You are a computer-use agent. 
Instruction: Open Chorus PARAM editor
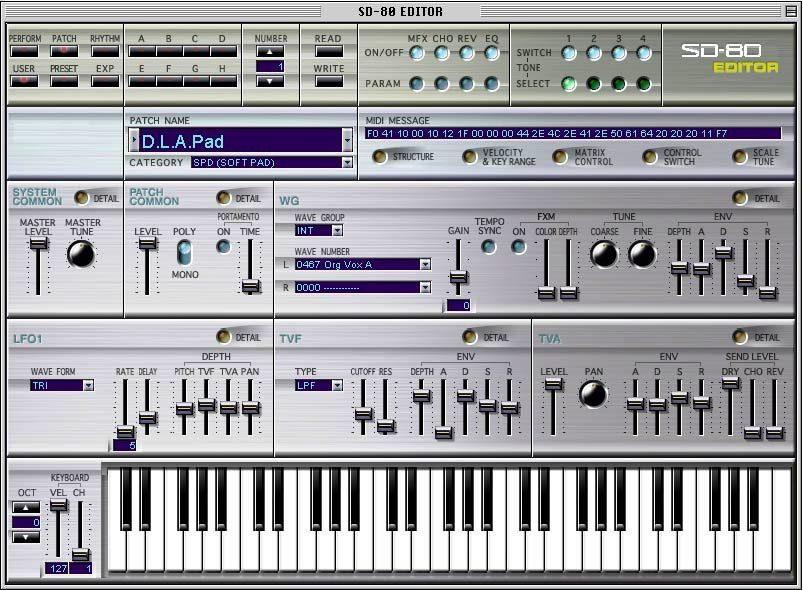point(441,83)
